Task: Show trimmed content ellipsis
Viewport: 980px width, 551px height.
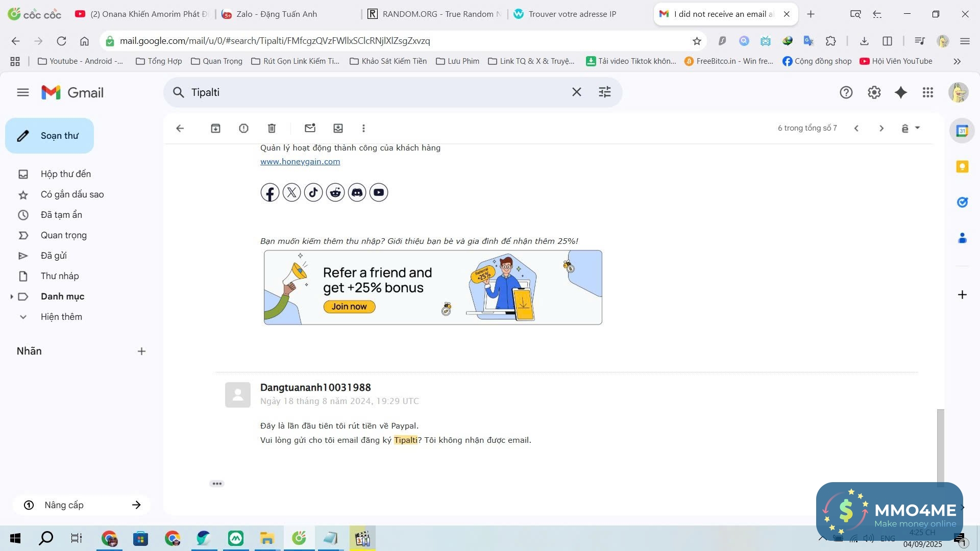Action: [x=217, y=484]
